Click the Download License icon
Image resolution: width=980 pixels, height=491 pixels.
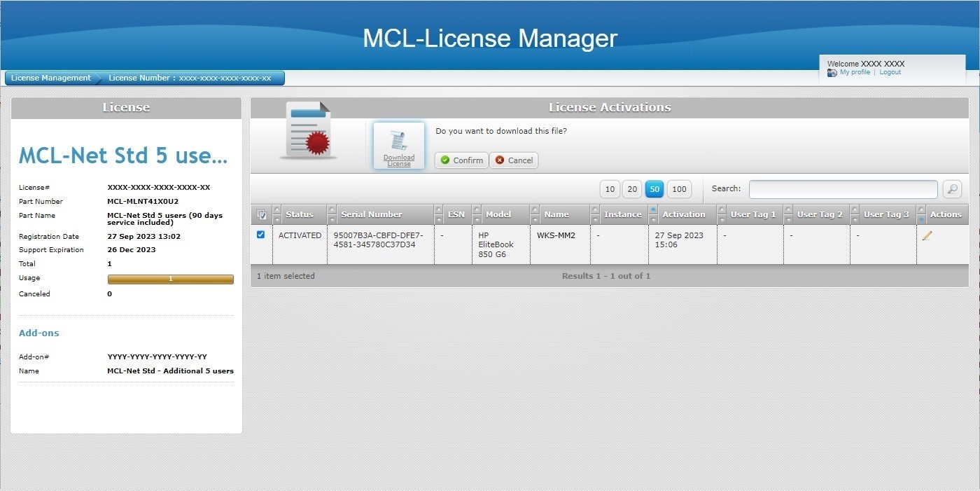398,146
